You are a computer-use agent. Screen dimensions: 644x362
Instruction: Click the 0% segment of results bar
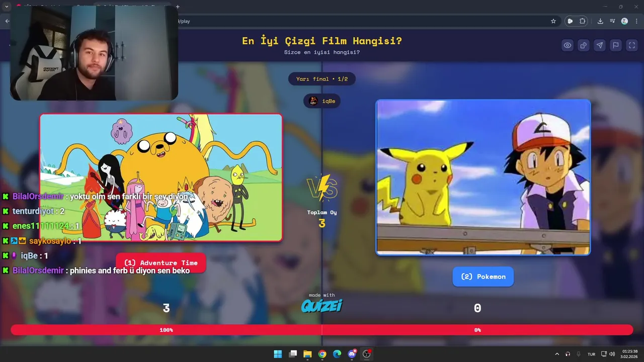click(477, 330)
